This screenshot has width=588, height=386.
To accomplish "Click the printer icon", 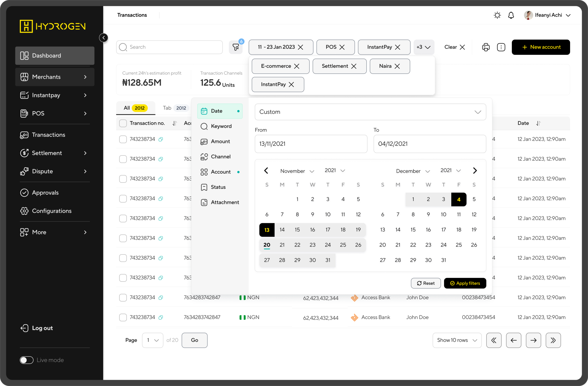I will coord(486,47).
